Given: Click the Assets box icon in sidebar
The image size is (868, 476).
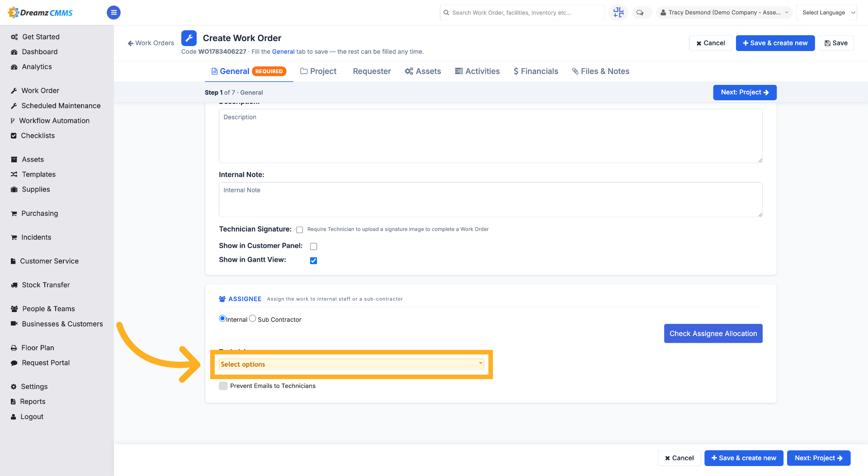Looking at the screenshot, I should pos(14,159).
